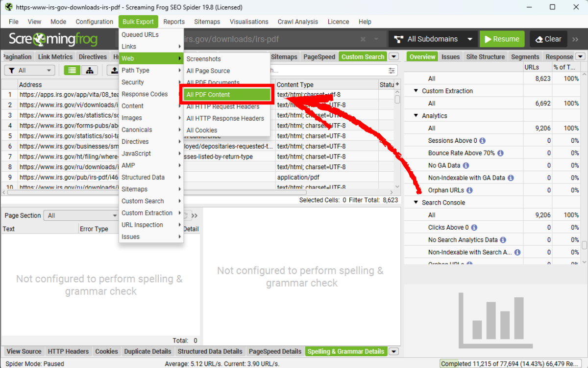Switch to the Site Structure tab
The width and height of the screenshot is (588, 368).
click(485, 57)
